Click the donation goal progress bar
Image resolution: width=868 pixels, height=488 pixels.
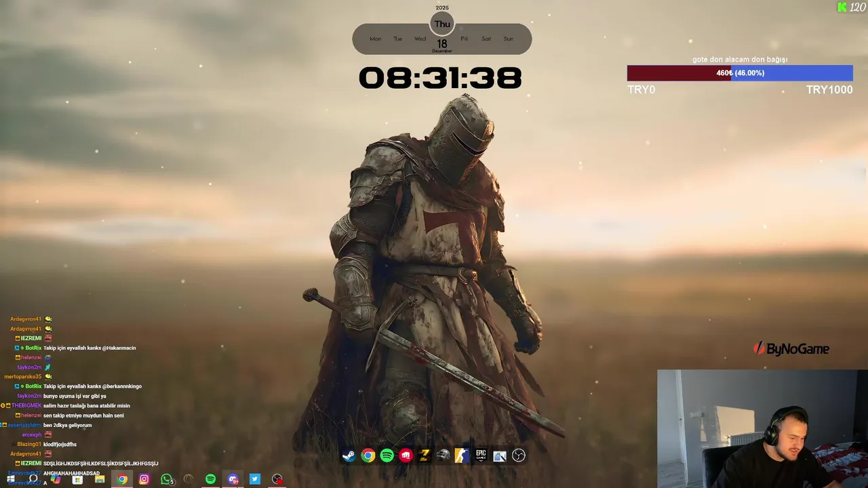coord(740,73)
